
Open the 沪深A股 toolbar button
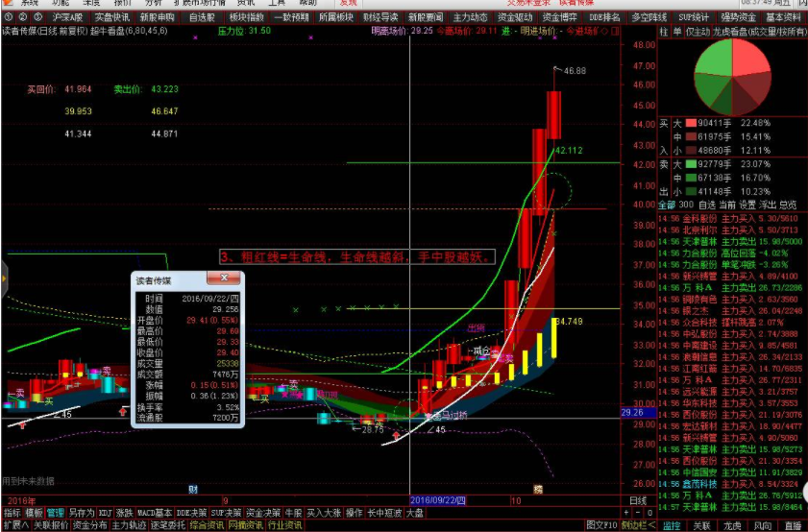[67, 17]
